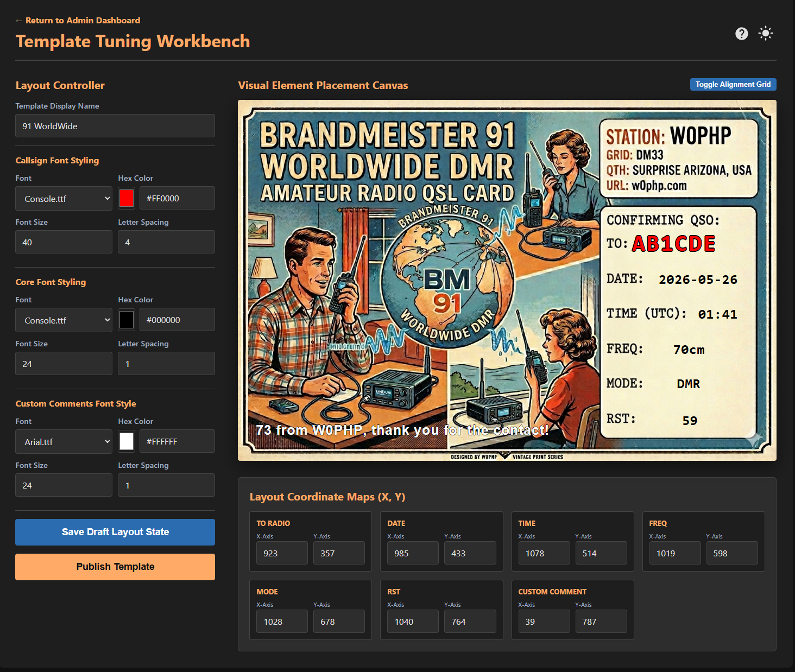
Task: Select RST value 59 on canvas
Action: (690, 421)
